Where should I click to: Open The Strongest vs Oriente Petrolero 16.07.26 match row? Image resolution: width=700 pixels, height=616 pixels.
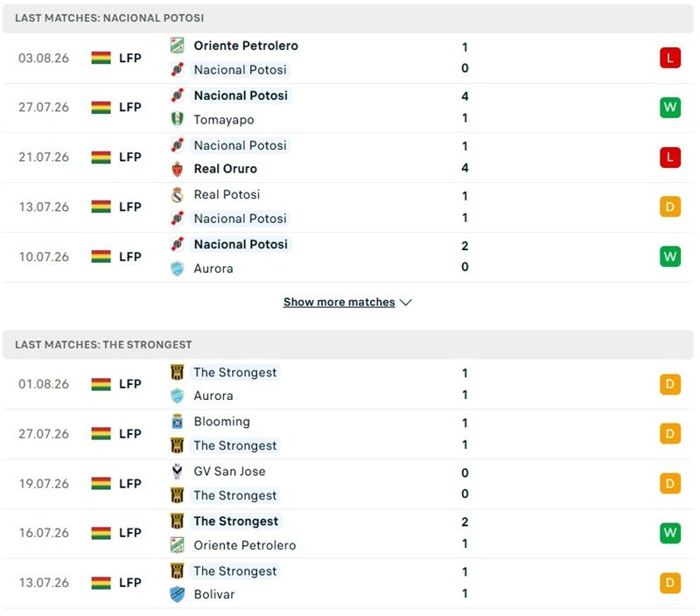click(x=347, y=533)
